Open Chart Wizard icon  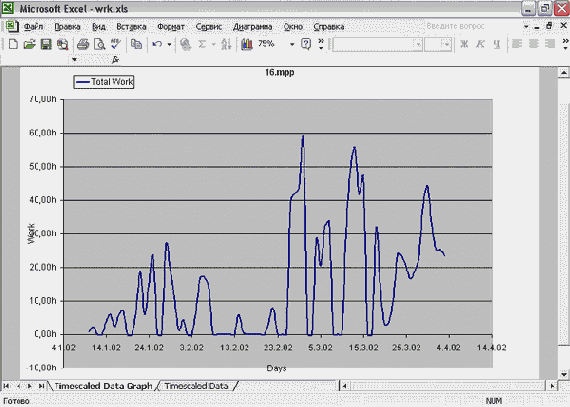(247, 44)
